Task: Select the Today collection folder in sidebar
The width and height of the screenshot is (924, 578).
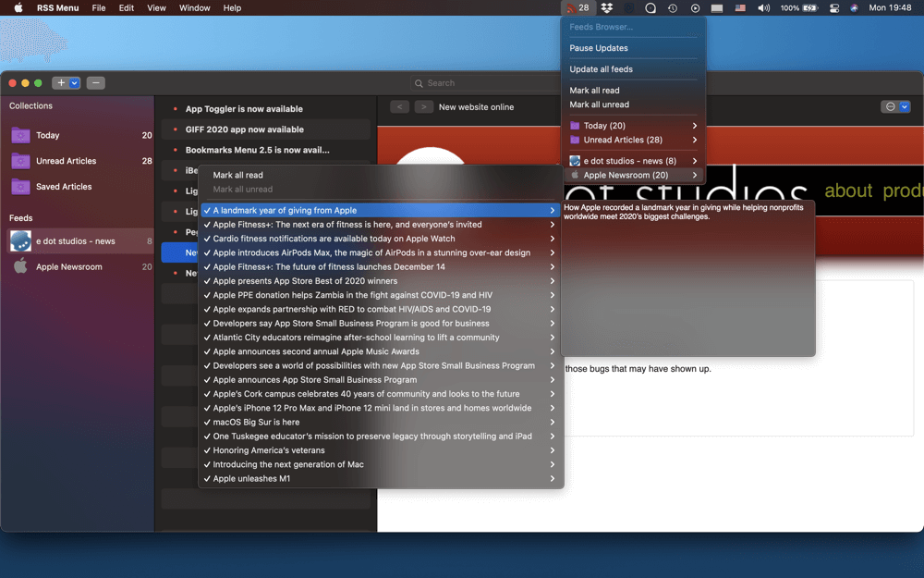Action: pyautogui.click(x=80, y=135)
